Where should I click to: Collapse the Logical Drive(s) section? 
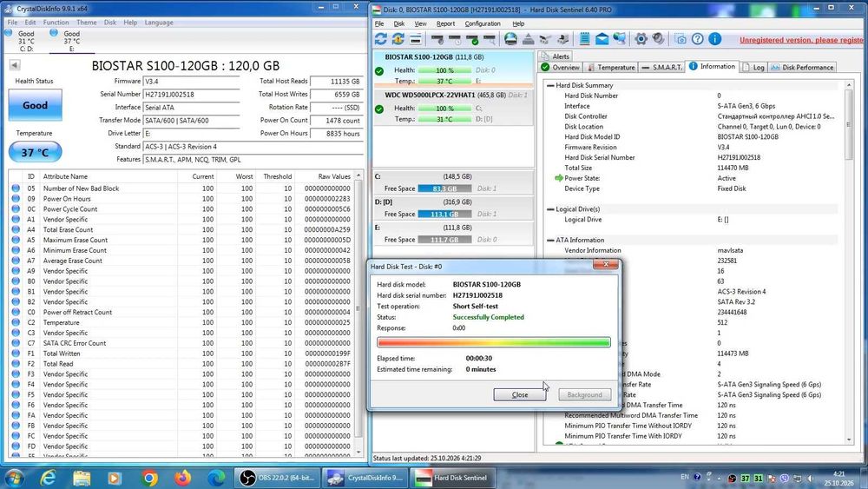(x=550, y=209)
